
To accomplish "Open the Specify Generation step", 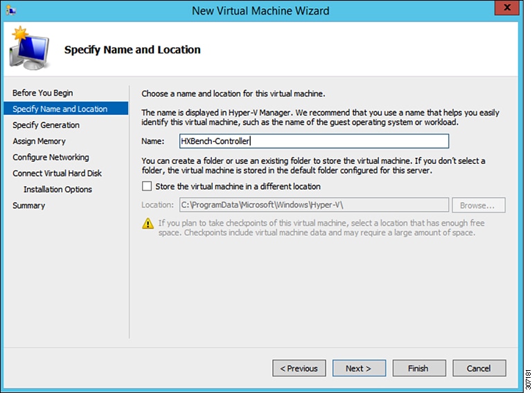I will coord(46,125).
